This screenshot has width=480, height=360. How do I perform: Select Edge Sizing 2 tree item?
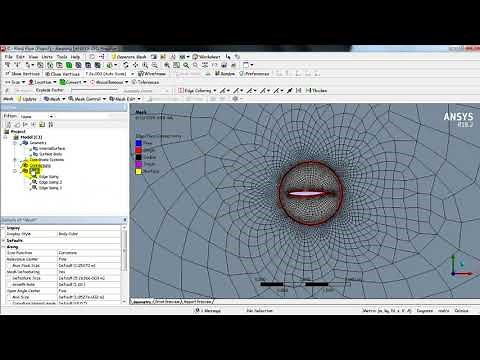click(x=50, y=182)
